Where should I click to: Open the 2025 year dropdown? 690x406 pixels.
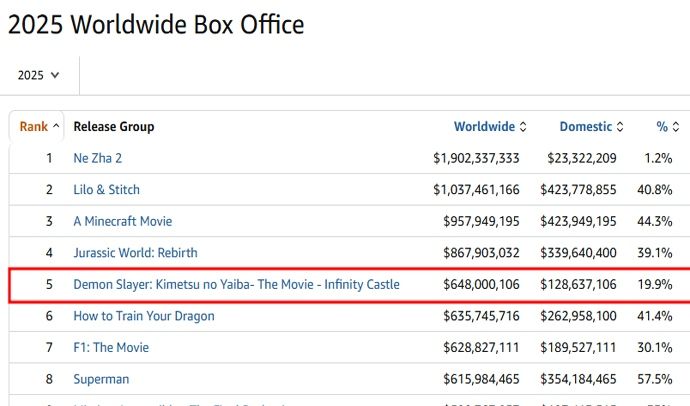pos(39,75)
